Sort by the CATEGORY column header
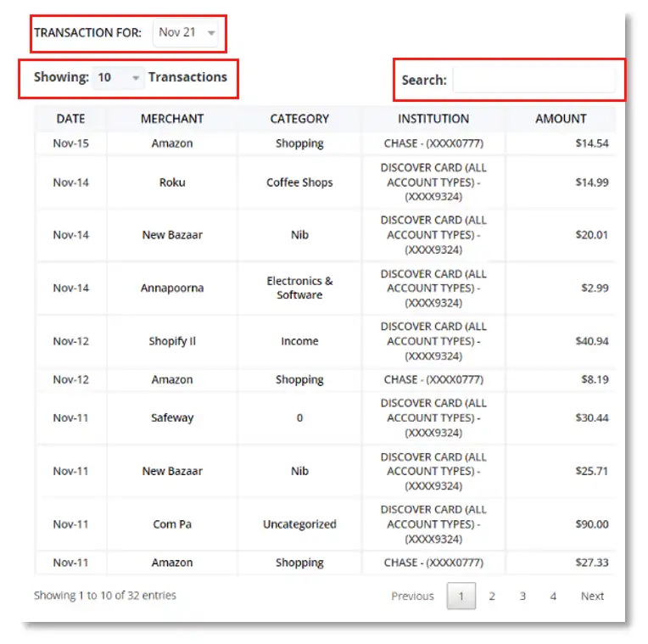The height and width of the screenshot is (644, 648). [299, 119]
